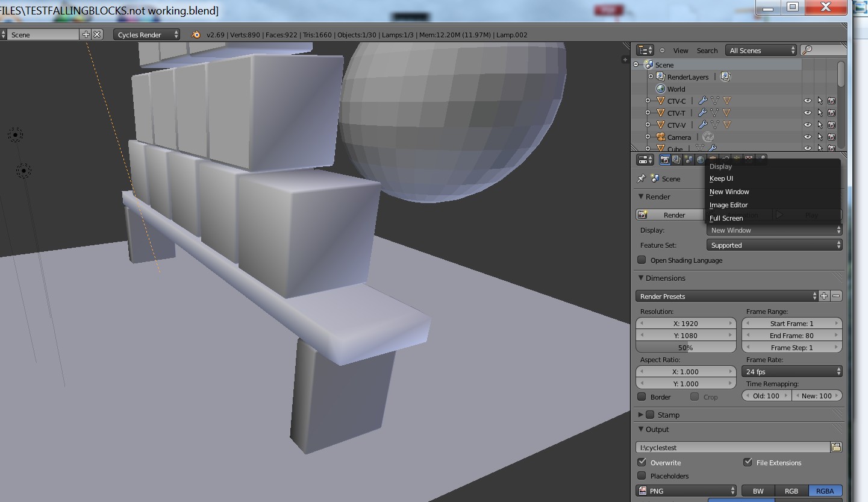The height and width of the screenshot is (502, 868).
Task: Choose Image Editor from the Display menu
Action: (x=773, y=205)
